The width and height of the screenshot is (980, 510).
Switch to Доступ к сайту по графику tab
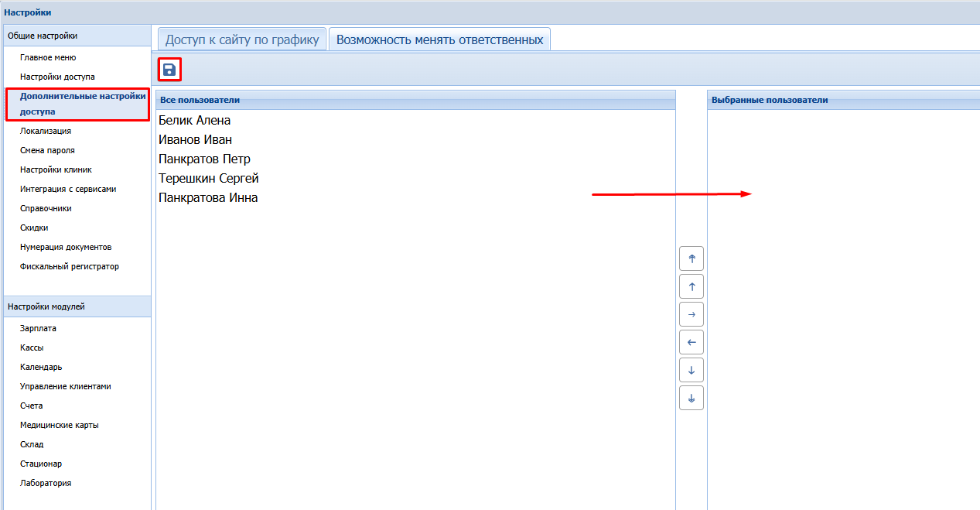[x=241, y=39]
